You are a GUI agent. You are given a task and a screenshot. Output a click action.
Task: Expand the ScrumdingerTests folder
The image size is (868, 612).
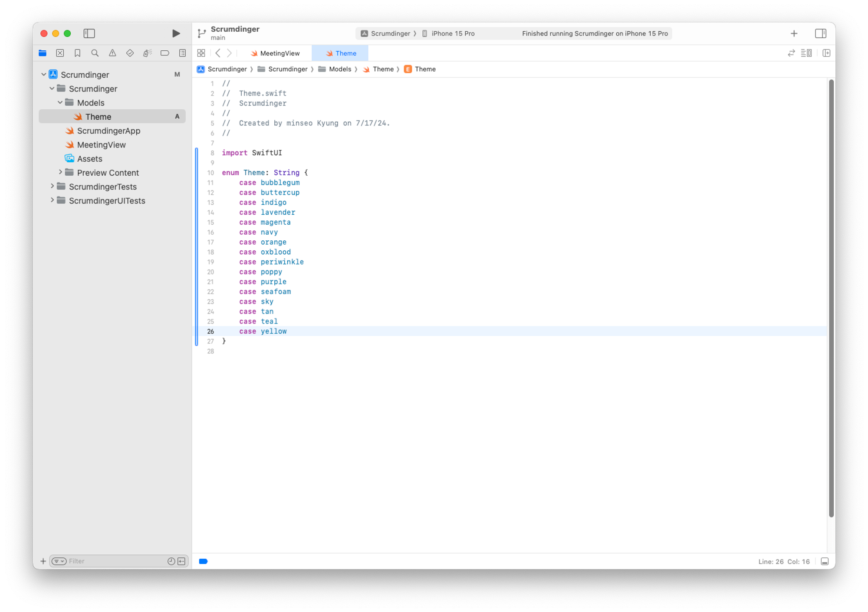[x=52, y=187]
